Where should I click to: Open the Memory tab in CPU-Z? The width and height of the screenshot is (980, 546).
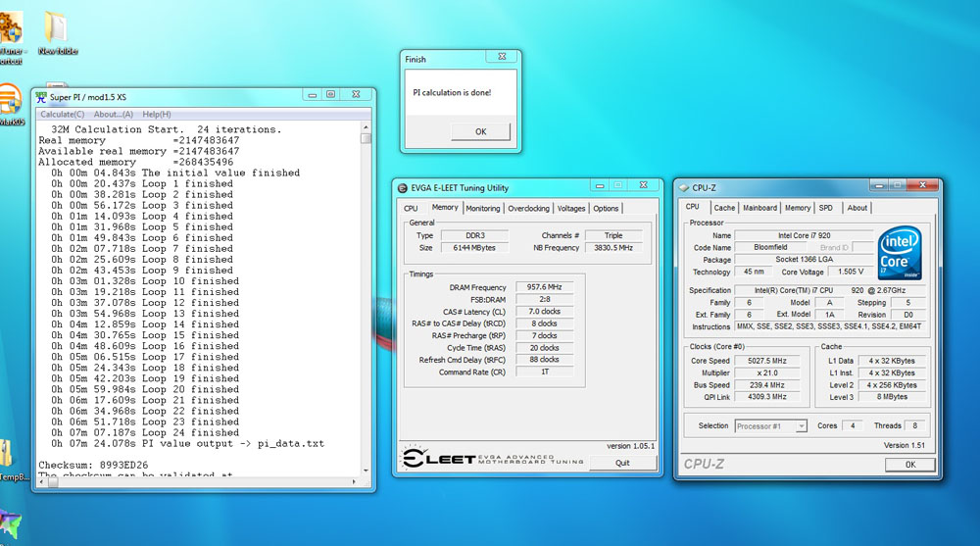pyautogui.click(x=798, y=208)
